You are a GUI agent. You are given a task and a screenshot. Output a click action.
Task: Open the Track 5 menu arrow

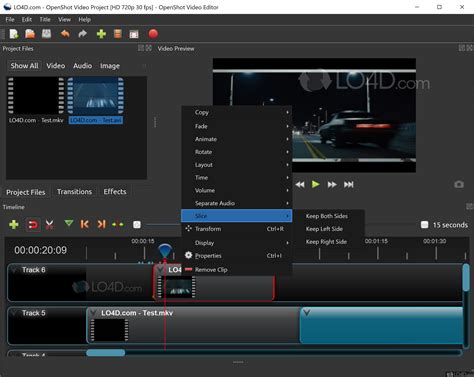tap(14, 313)
